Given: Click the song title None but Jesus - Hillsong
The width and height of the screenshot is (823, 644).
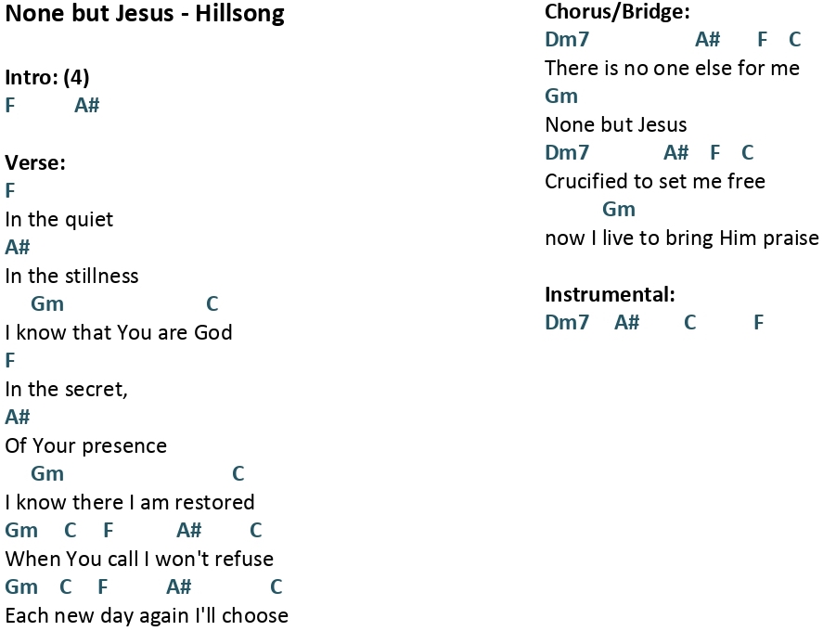Looking at the screenshot, I should pos(145,14).
